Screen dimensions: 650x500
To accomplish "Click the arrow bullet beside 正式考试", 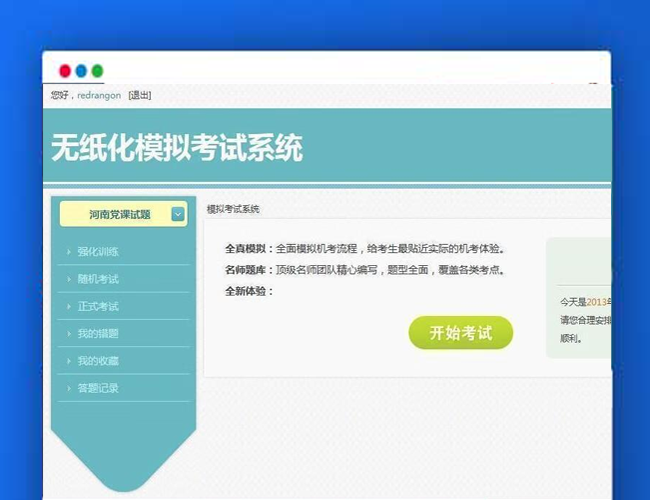I will coord(69,306).
